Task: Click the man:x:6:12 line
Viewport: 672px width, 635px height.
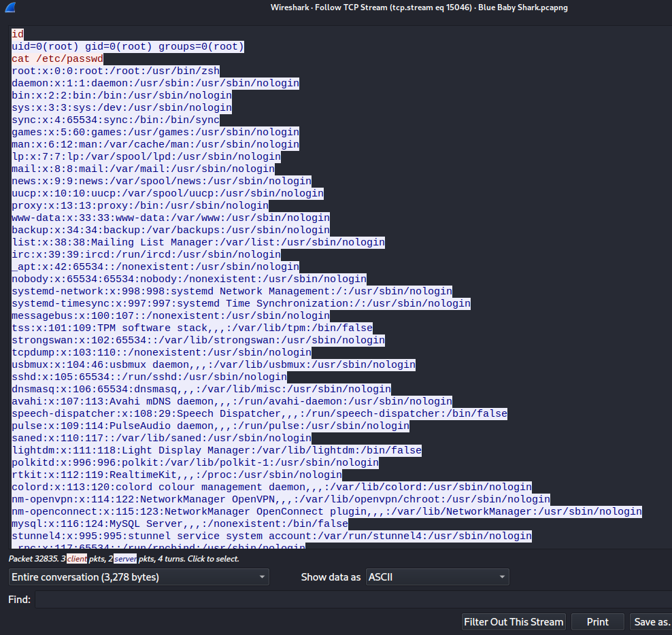Action: pyautogui.click(x=156, y=144)
